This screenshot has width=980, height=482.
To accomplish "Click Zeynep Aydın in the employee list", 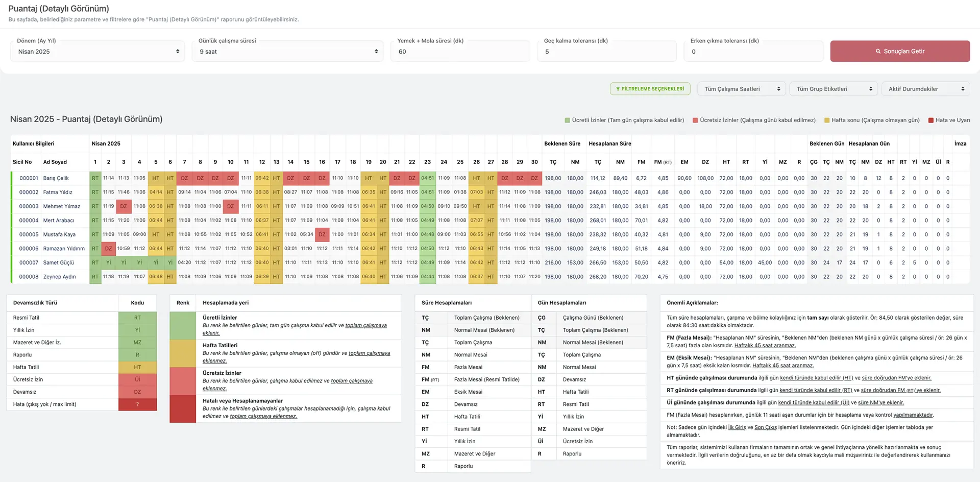I will click(x=59, y=277).
